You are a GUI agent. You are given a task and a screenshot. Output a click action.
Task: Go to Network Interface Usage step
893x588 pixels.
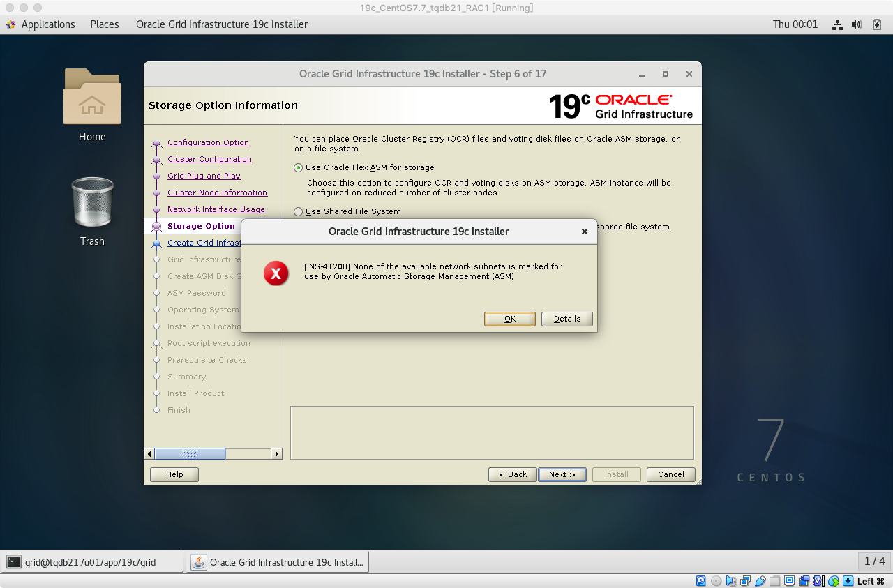[x=216, y=209]
